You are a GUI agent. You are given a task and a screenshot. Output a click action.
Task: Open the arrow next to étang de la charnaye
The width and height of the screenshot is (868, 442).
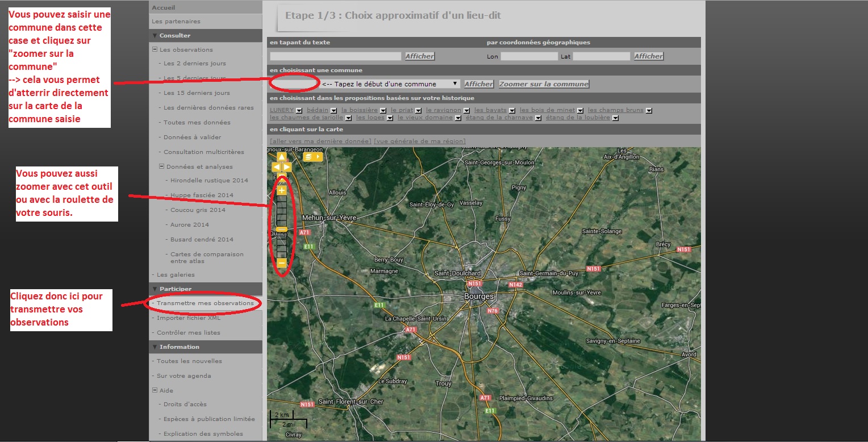coord(538,118)
